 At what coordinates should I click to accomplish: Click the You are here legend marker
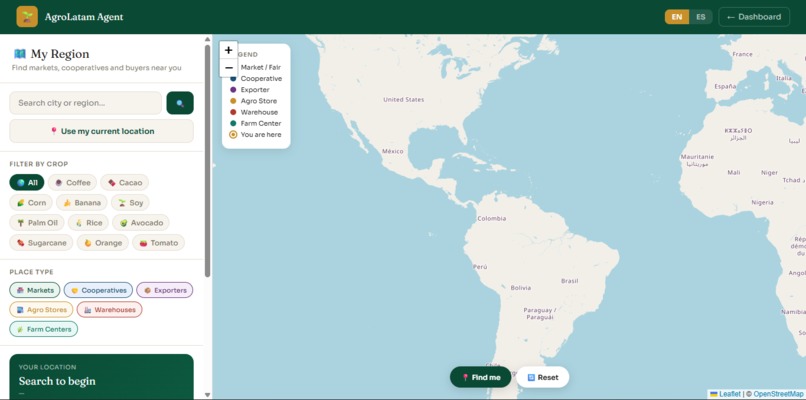pyautogui.click(x=233, y=135)
